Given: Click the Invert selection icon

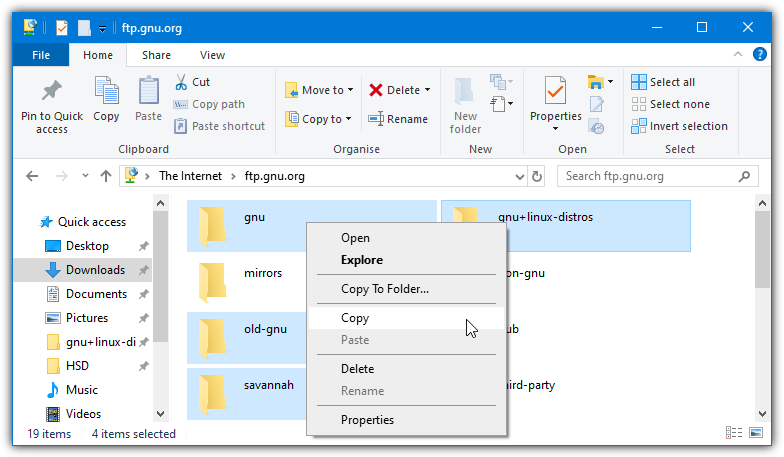Looking at the screenshot, I should click(x=638, y=126).
